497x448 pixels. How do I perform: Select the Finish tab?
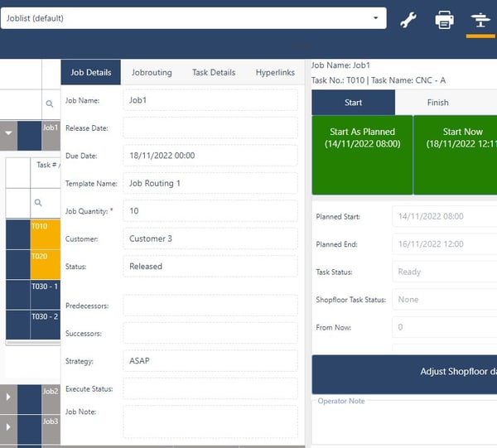tap(437, 103)
